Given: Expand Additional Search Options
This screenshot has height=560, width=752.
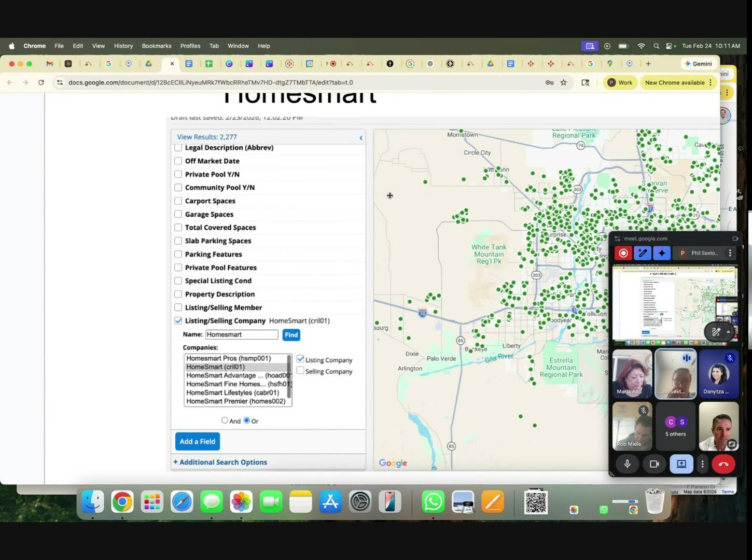Looking at the screenshot, I should point(220,462).
